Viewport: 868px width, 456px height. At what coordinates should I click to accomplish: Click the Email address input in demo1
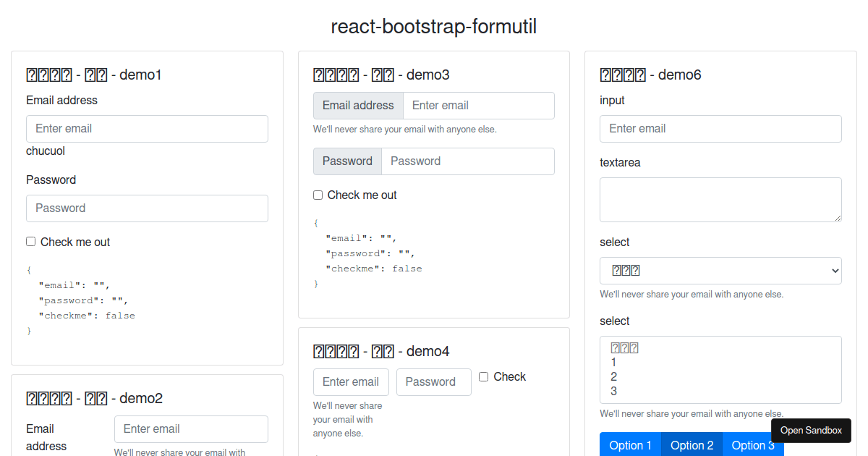147,128
